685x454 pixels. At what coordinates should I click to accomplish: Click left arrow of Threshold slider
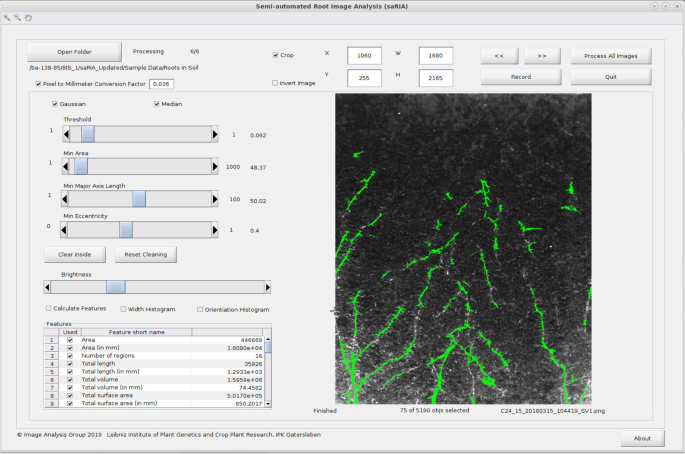pyautogui.click(x=66, y=135)
